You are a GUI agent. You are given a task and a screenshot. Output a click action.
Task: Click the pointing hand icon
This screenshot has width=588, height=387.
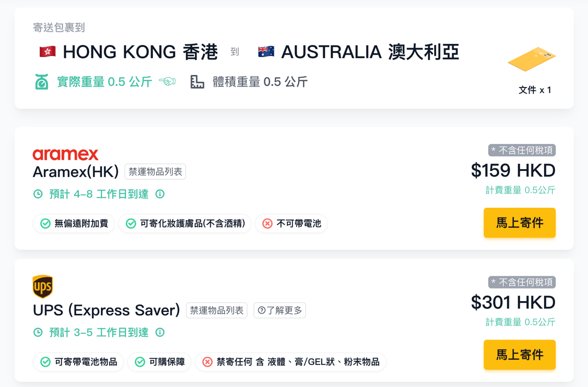click(x=167, y=82)
